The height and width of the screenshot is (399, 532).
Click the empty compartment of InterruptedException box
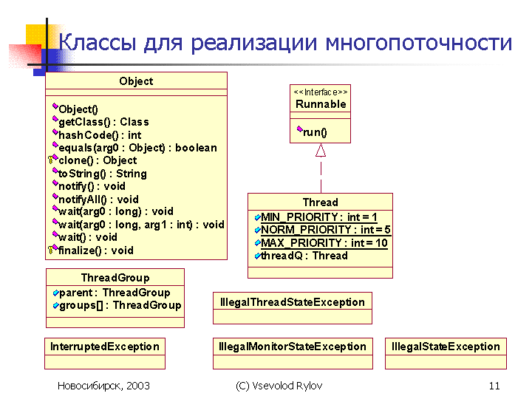105,362
